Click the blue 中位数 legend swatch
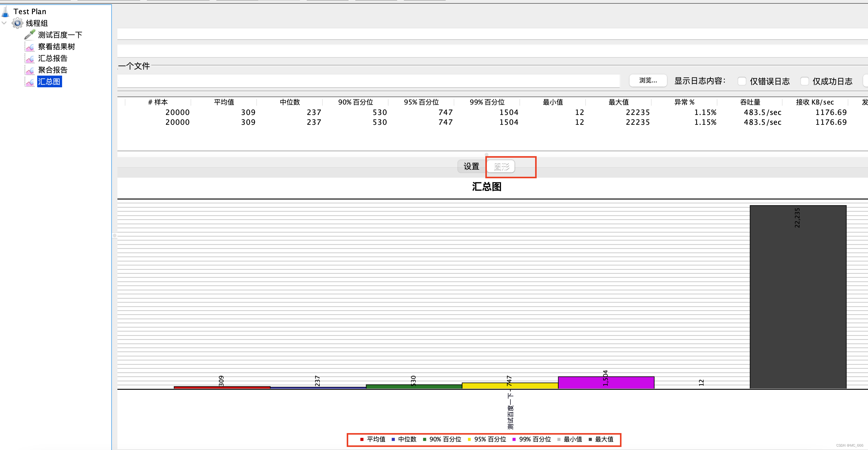The image size is (868, 450). (x=393, y=439)
